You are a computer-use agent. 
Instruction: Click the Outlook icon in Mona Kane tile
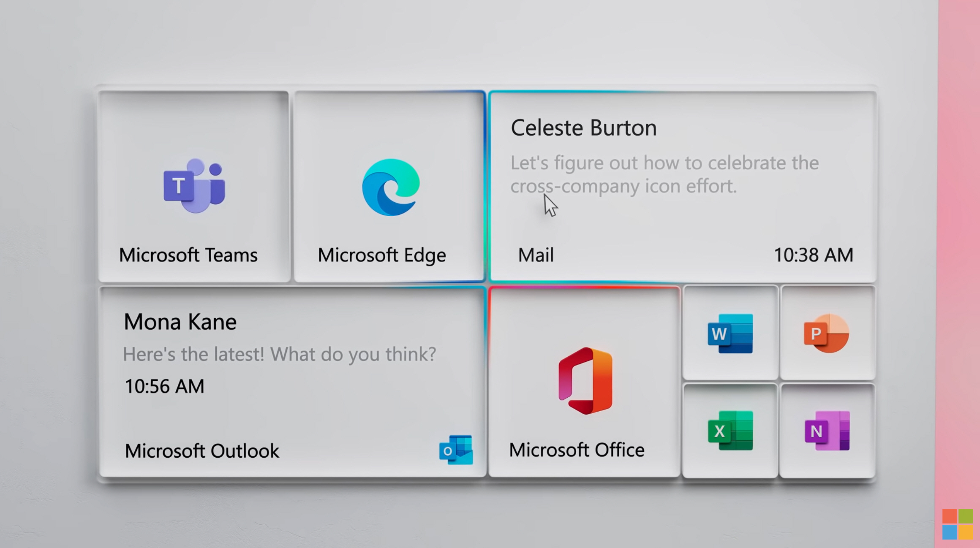(456, 450)
